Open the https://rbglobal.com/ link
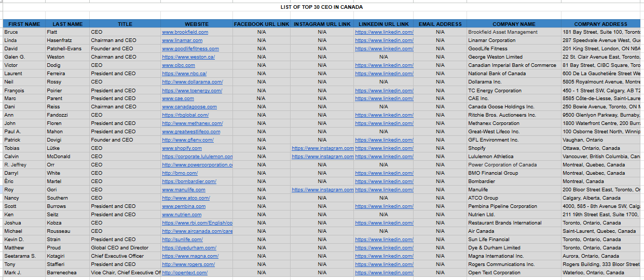The image size is (644, 280). [185, 115]
